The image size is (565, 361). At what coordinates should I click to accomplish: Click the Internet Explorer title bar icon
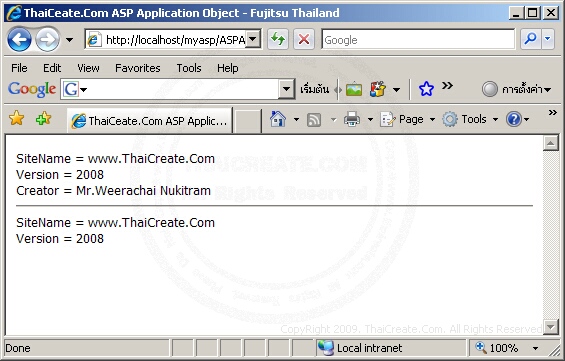pyautogui.click(x=14, y=13)
